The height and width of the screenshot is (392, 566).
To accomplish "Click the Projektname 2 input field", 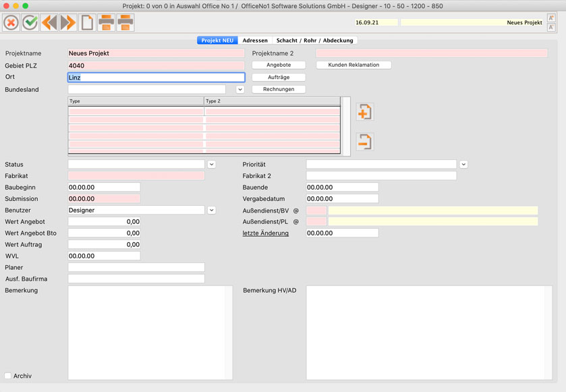I will click(432, 53).
